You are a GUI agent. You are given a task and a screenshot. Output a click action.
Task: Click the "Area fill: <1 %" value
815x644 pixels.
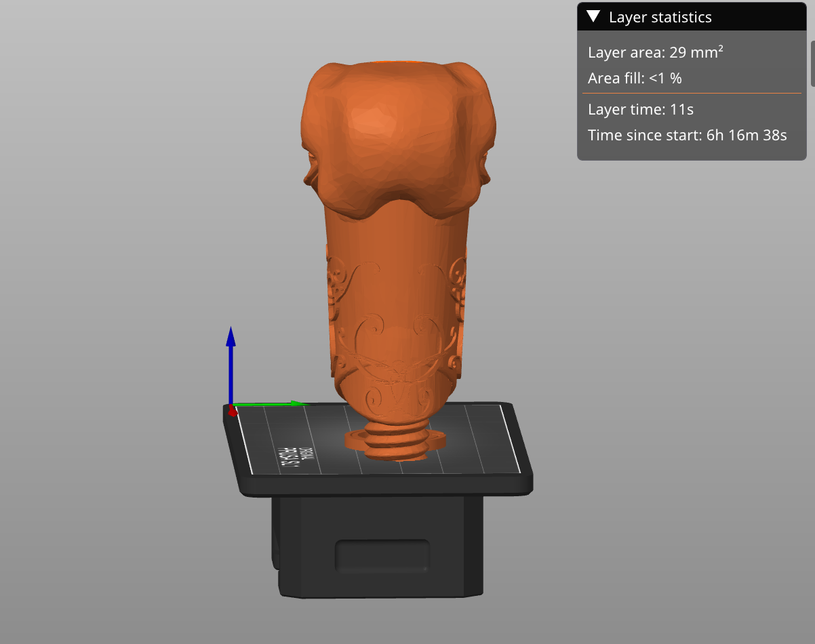tap(635, 78)
